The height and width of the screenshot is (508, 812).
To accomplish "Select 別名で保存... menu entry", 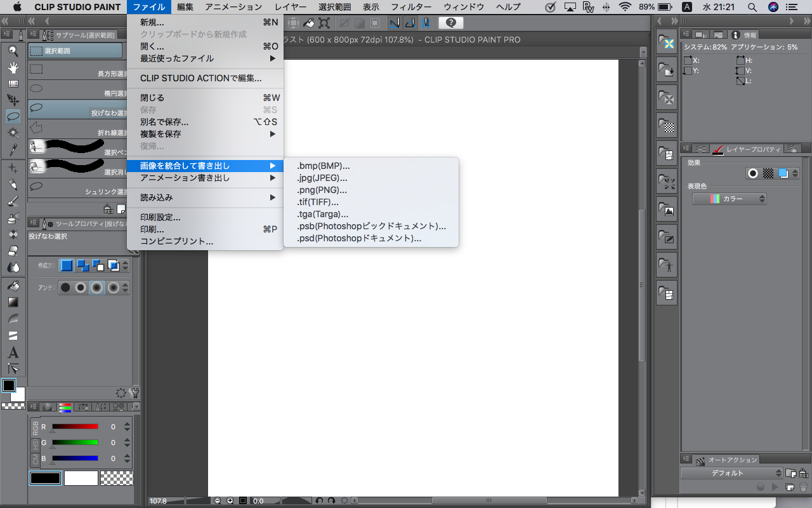I will [205, 122].
